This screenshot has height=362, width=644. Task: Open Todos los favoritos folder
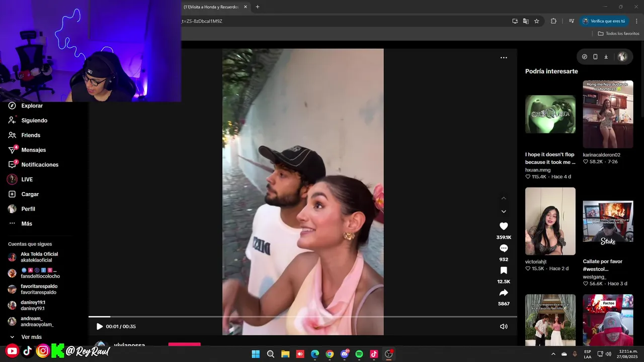click(618, 34)
